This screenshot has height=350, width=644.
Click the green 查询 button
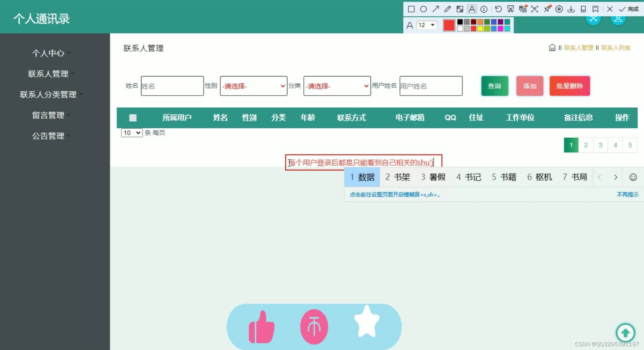pos(495,86)
